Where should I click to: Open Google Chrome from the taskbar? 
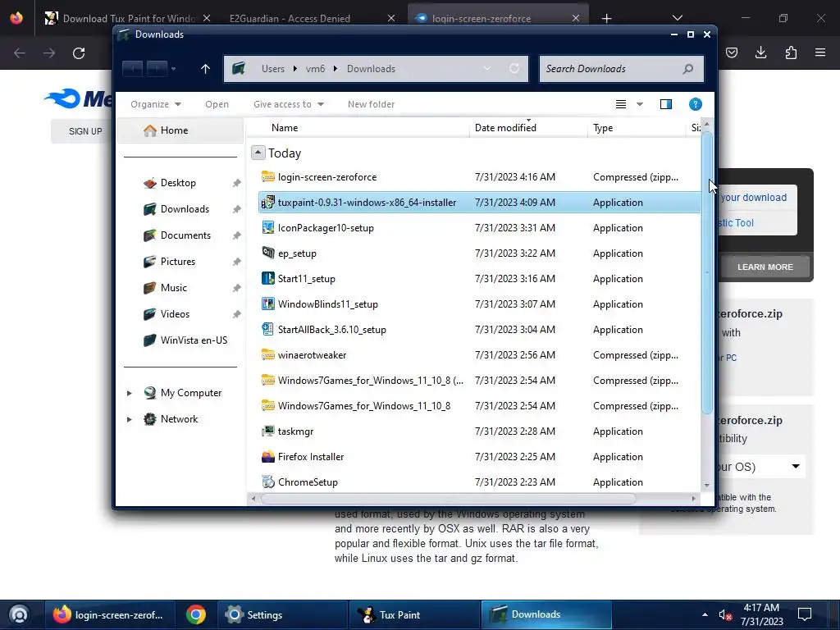pyautogui.click(x=195, y=614)
